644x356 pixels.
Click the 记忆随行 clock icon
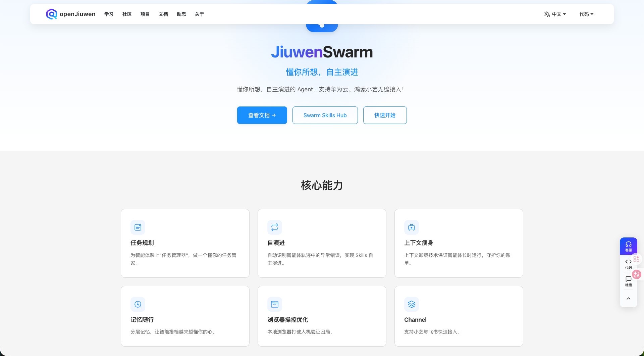(x=138, y=304)
